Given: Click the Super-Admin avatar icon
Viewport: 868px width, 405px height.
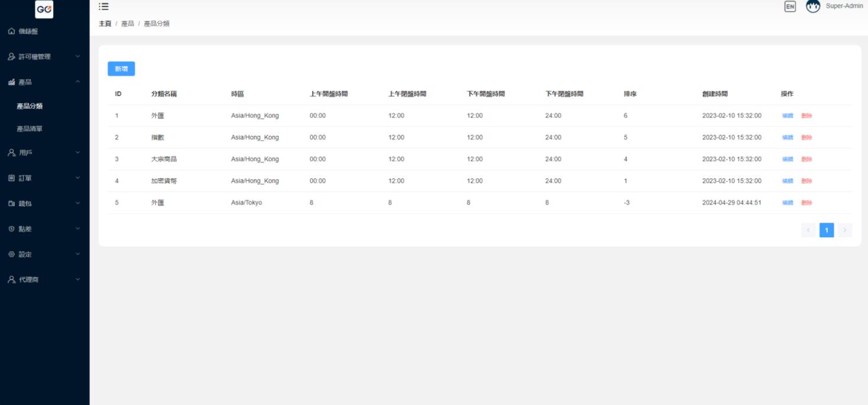Looking at the screenshot, I should click(x=813, y=6).
